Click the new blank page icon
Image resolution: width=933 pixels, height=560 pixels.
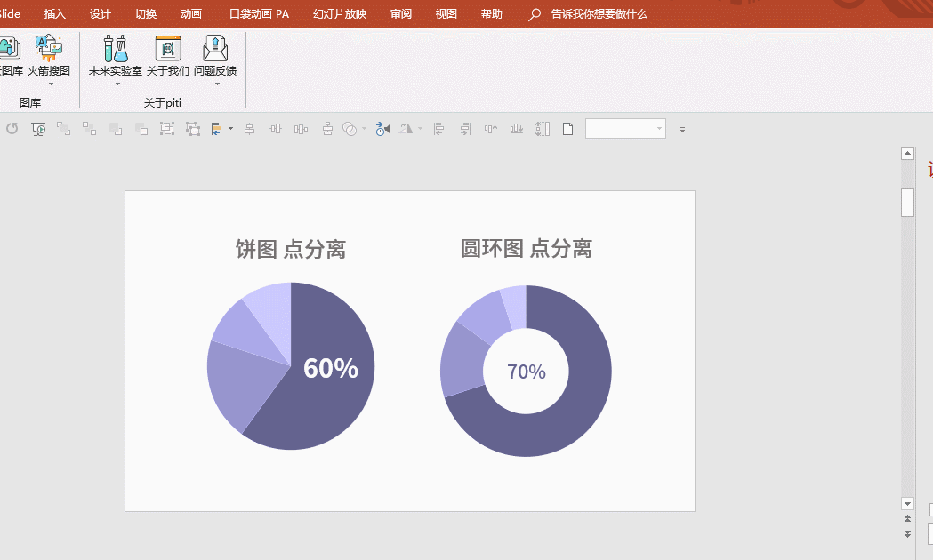pyautogui.click(x=567, y=128)
